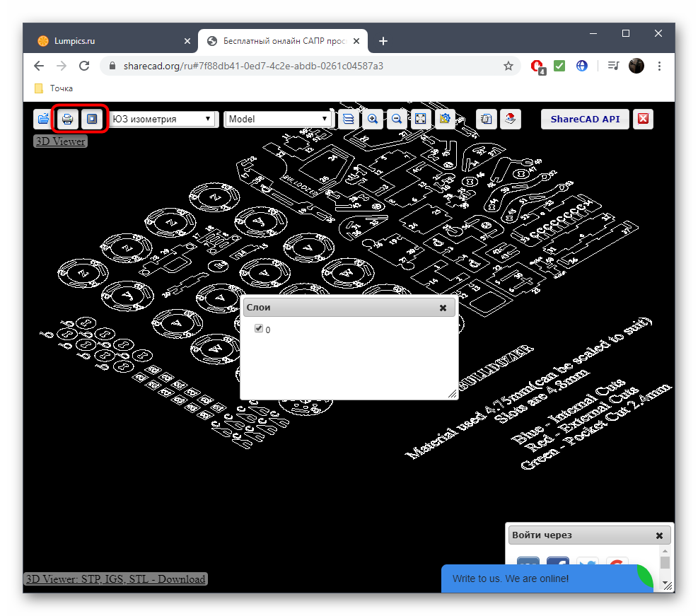Expand the Model layout dropdown

(278, 119)
